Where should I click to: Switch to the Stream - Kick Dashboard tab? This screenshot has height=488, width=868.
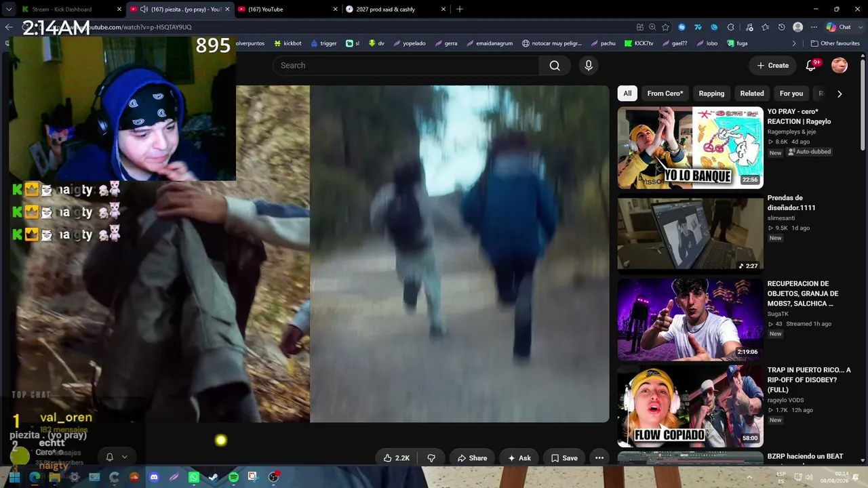[71, 9]
